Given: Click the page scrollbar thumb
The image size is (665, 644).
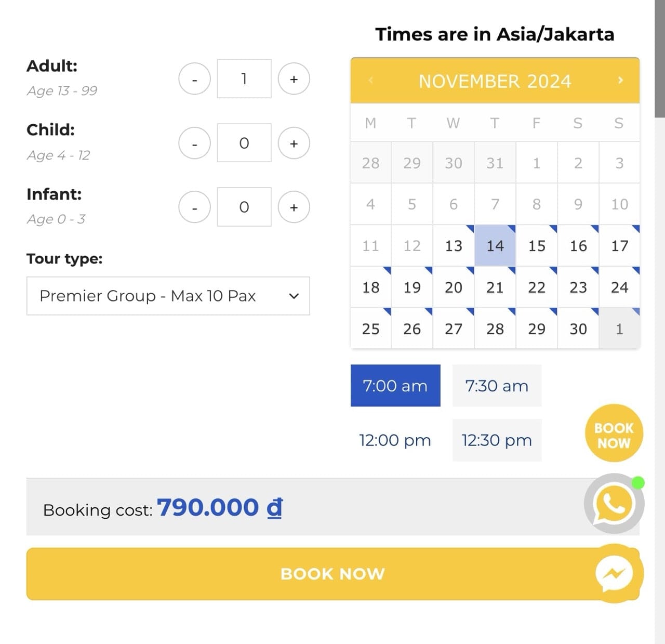Looking at the screenshot, I should click(x=660, y=59).
